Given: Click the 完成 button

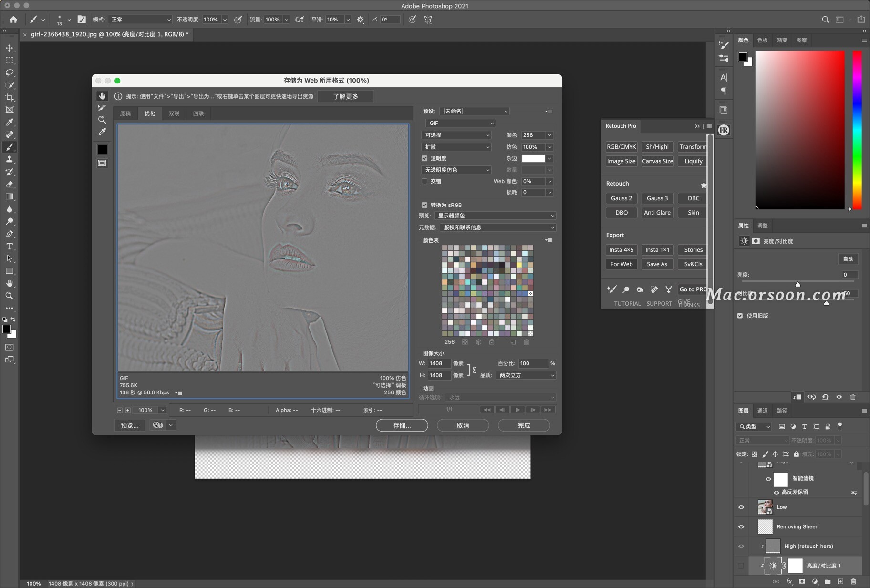Looking at the screenshot, I should coord(524,425).
